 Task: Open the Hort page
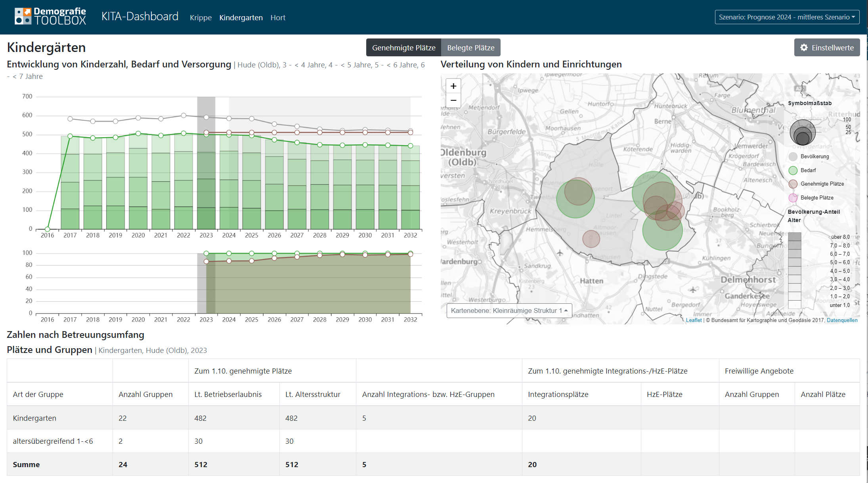click(278, 17)
